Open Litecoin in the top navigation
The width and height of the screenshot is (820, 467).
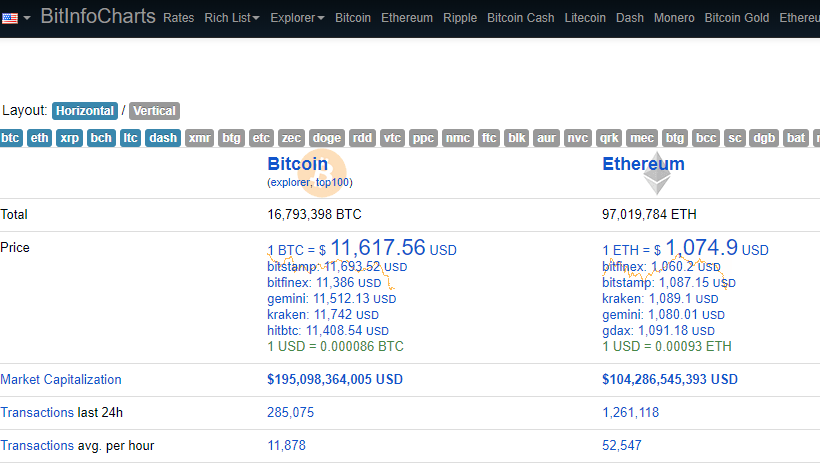(585, 18)
